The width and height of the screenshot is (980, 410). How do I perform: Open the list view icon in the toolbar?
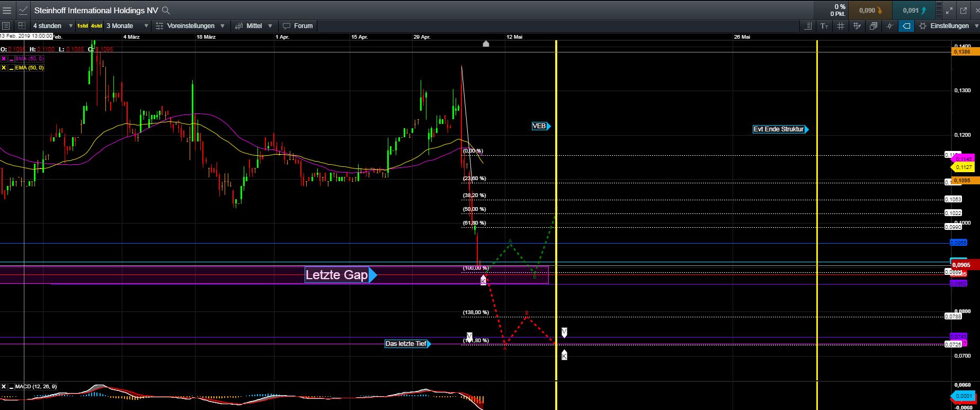coord(7,25)
